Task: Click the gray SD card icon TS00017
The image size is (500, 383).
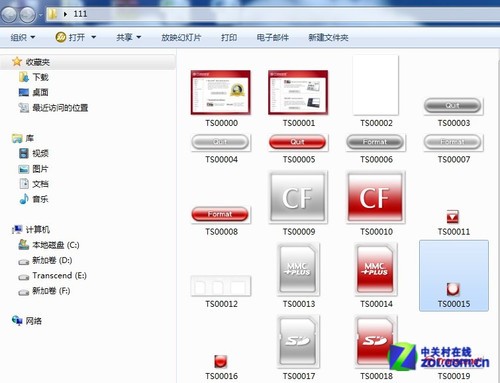Action: pyautogui.click(x=298, y=341)
